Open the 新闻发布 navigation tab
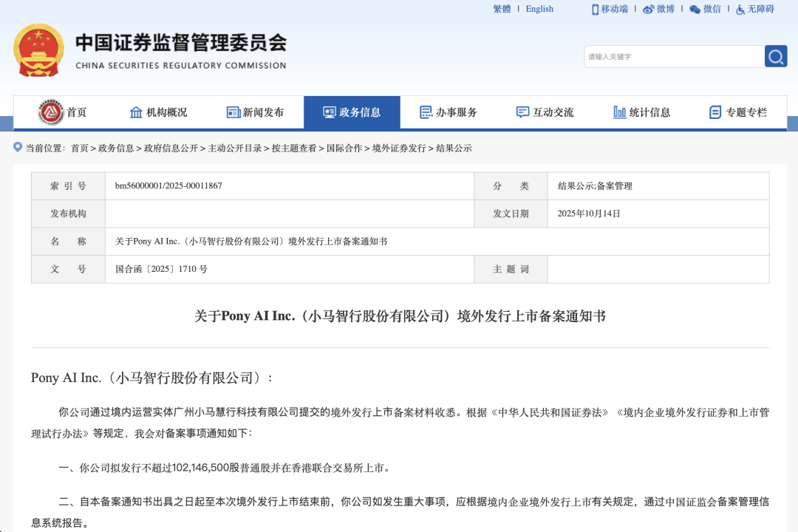Image resolution: width=798 pixels, height=532 pixels. point(255,112)
